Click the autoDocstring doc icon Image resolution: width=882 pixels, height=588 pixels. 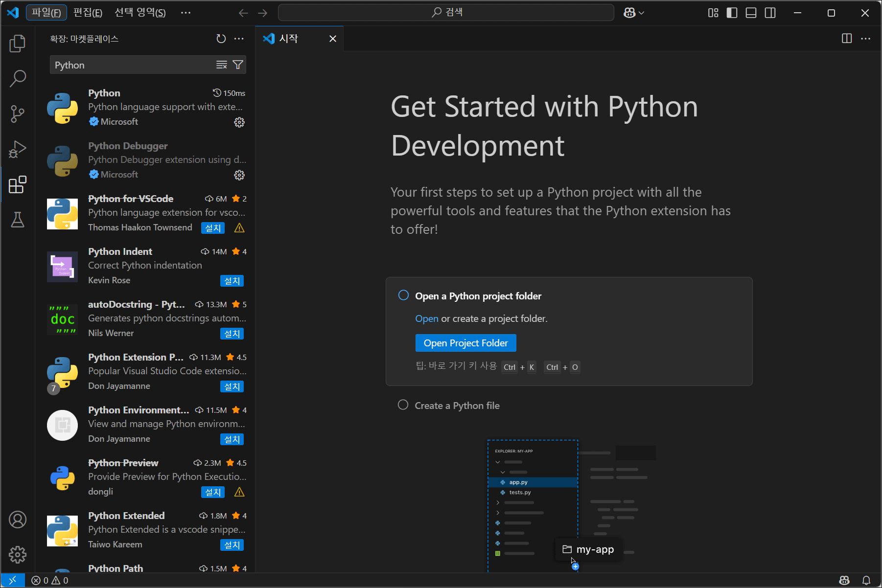coord(62,319)
